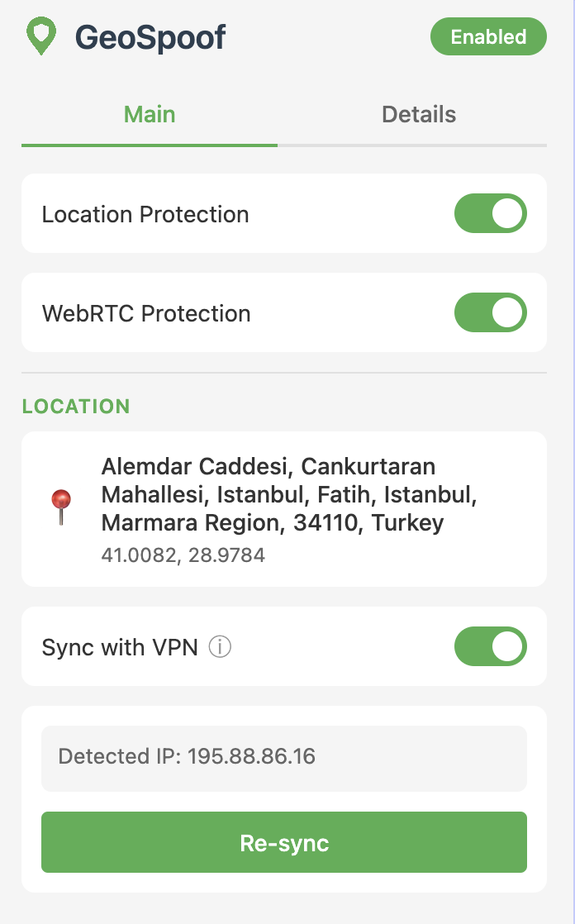Disable the Location Protection switch
Screen dimensions: 575x924
[490, 214]
